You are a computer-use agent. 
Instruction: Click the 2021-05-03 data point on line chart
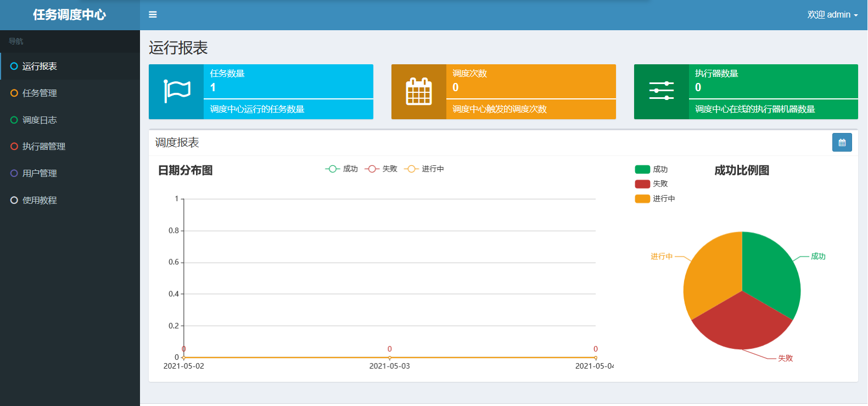coord(390,358)
